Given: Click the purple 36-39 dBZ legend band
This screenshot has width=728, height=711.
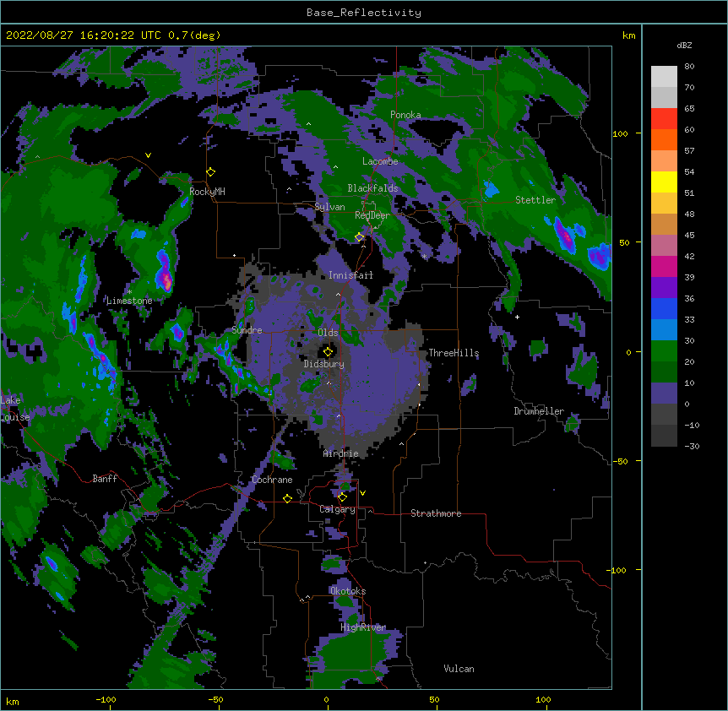Looking at the screenshot, I should pyautogui.click(x=664, y=288).
